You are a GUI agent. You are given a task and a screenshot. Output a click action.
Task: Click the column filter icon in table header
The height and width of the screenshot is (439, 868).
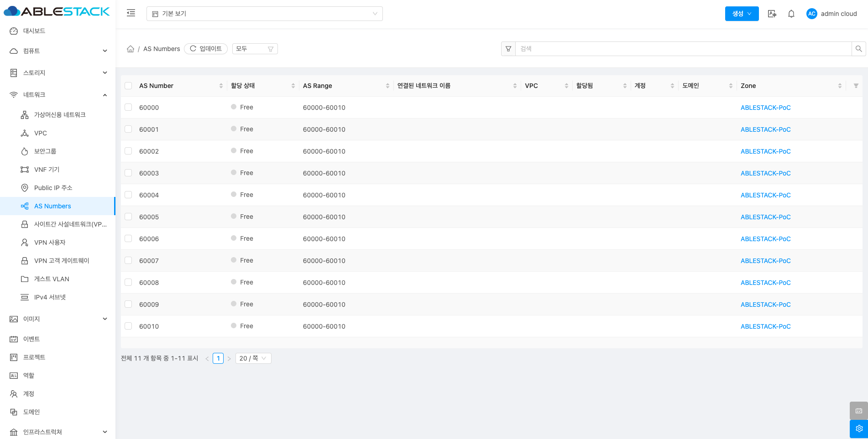[856, 86]
